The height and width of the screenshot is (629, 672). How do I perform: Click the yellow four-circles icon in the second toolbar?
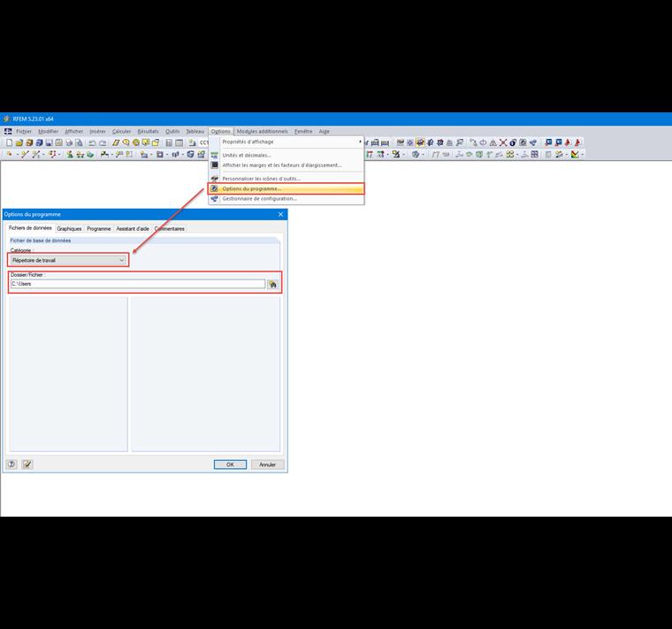(509, 154)
